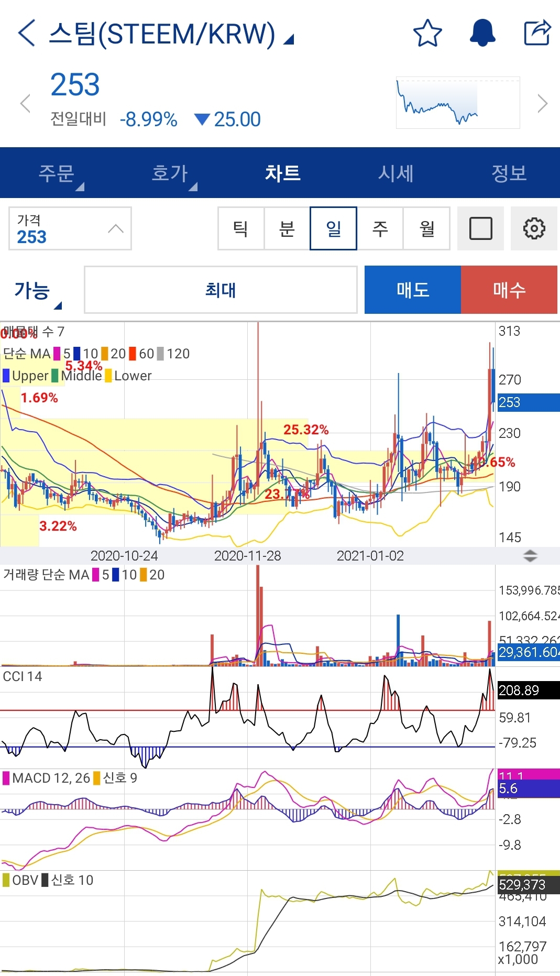The width and height of the screenshot is (560, 976).
Task: Go to next coin with right chevron
Action: (543, 103)
